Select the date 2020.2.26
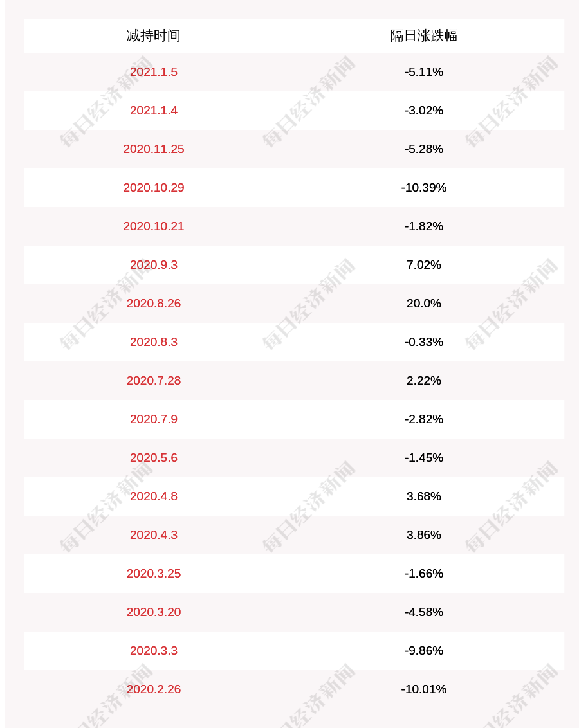Viewport: 579px width, 728px height. [x=154, y=689]
